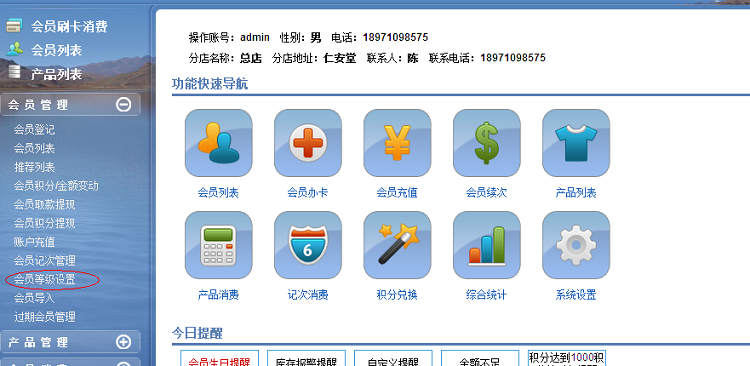Collapse 会员管理 with its minus button
This screenshot has width=750, height=366.
click(x=123, y=104)
